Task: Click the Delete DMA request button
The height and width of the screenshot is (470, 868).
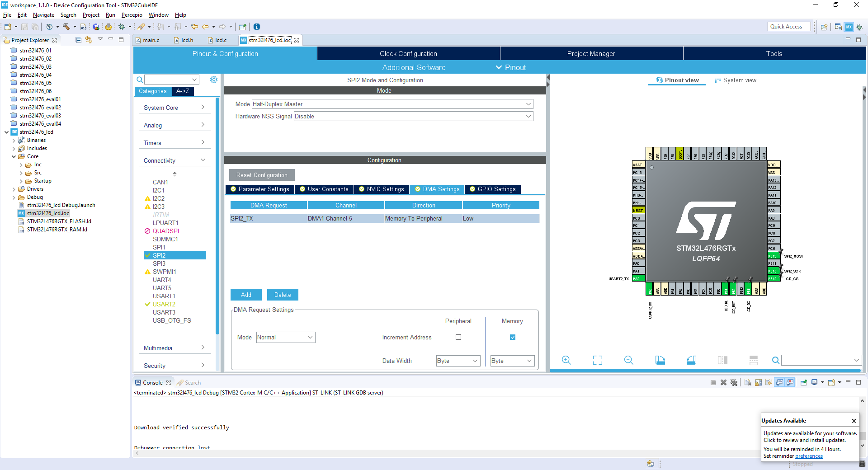Action: pyautogui.click(x=283, y=295)
